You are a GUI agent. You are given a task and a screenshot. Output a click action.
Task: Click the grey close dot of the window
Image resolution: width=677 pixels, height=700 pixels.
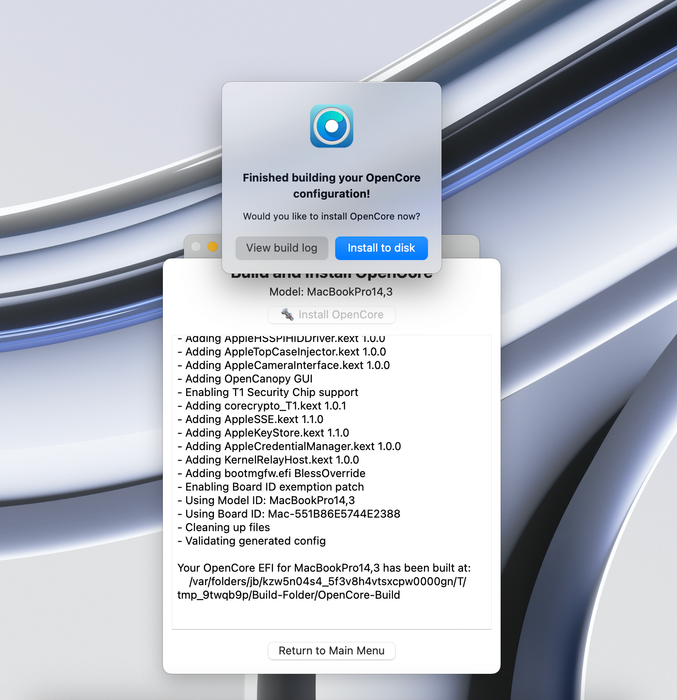pyautogui.click(x=196, y=247)
